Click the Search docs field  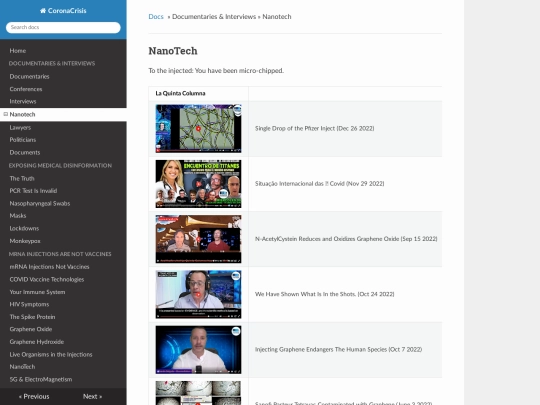coord(63,27)
